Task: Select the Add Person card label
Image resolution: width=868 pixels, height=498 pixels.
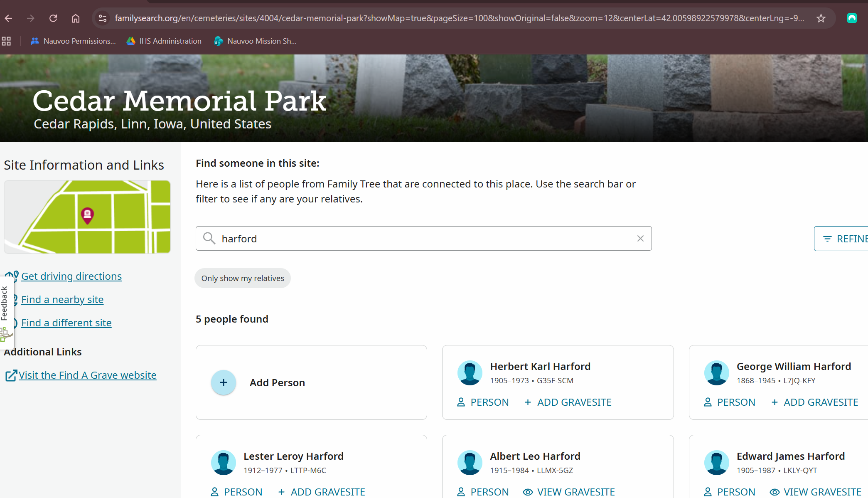Action: tap(277, 383)
